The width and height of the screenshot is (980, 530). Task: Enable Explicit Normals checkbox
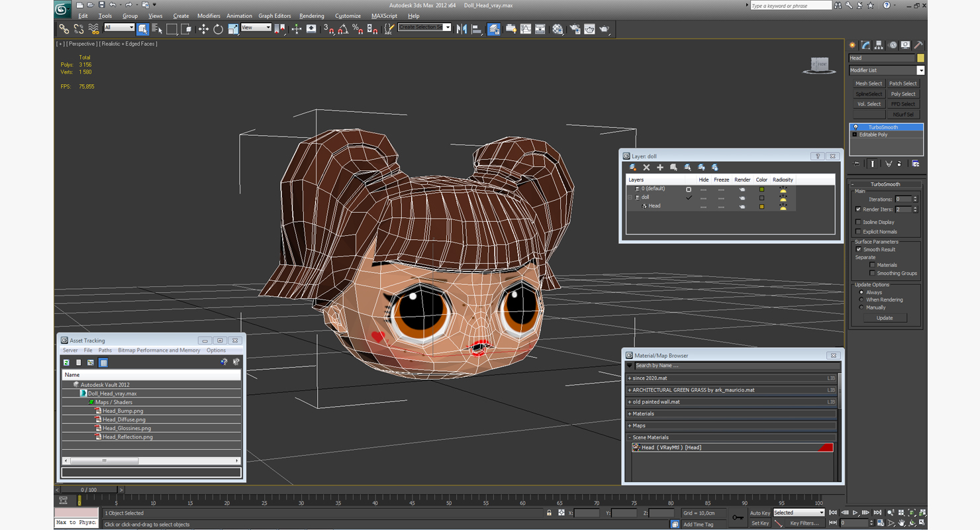tap(859, 232)
